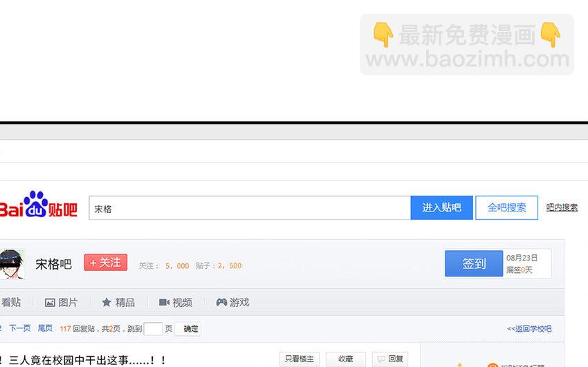The height and width of the screenshot is (367, 588).
Task: Open the 视频 tab with camera icon
Action: click(175, 303)
